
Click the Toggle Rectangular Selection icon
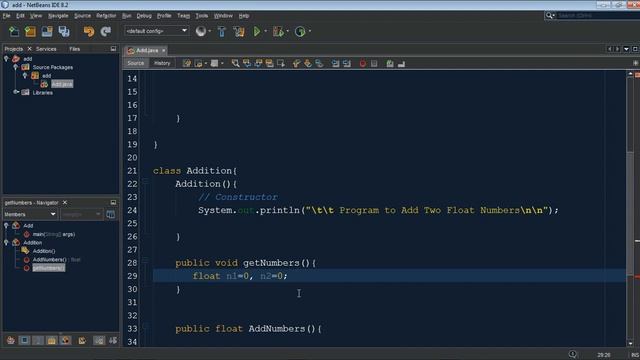pyautogui.click(x=281, y=63)
